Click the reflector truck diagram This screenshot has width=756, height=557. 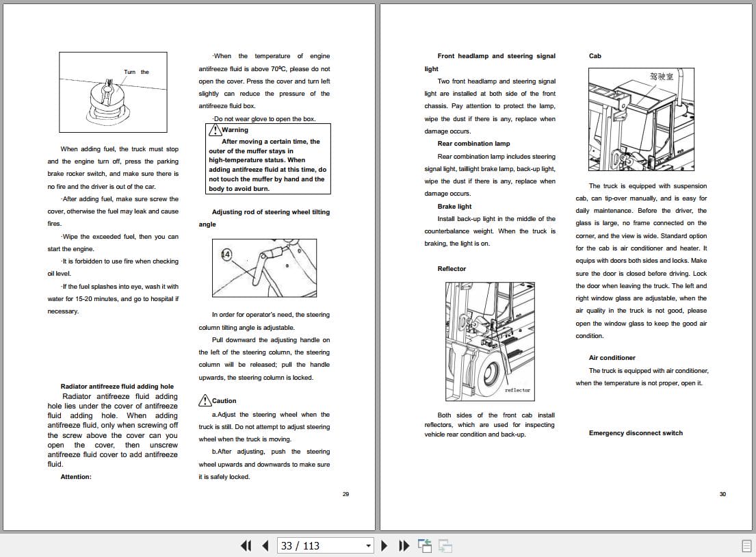click(x=491, y=340)
